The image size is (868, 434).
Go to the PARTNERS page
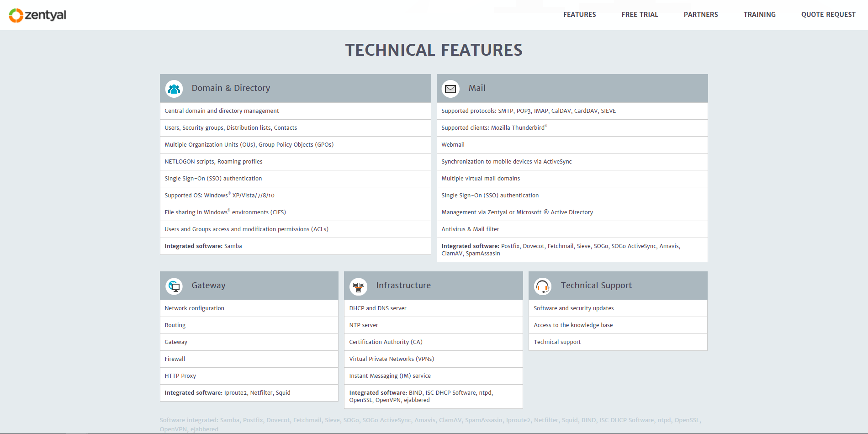(701, 15)
